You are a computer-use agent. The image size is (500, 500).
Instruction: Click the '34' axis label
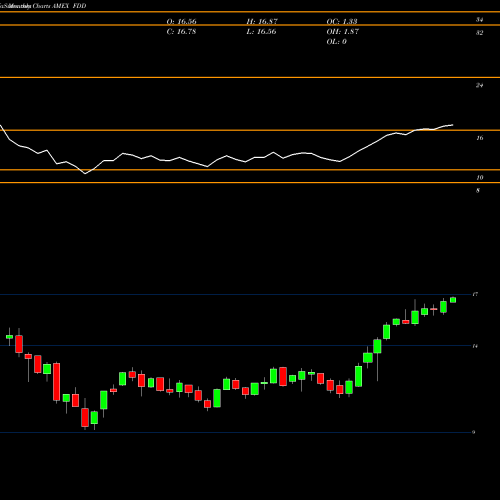[x=479, y=20]
